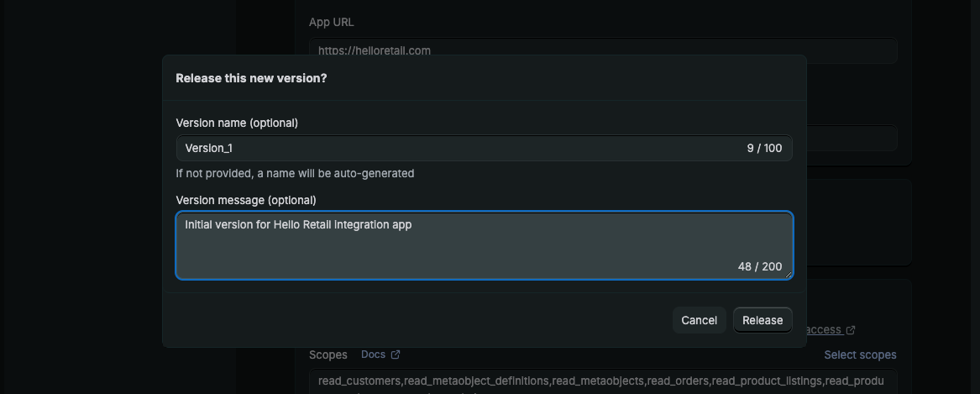Screen dimensions: 980x394
Task: Click the 'Release this new version?' heading
Action: pyautogui.click(x=251, y=78)
